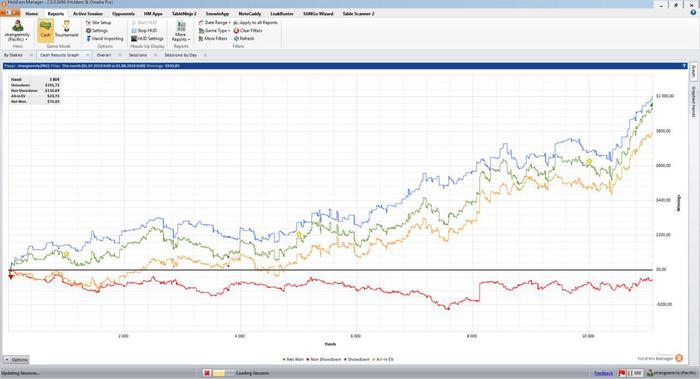Switch to the Sessions report tab
700x379 pixels.
tap(138, 55)
